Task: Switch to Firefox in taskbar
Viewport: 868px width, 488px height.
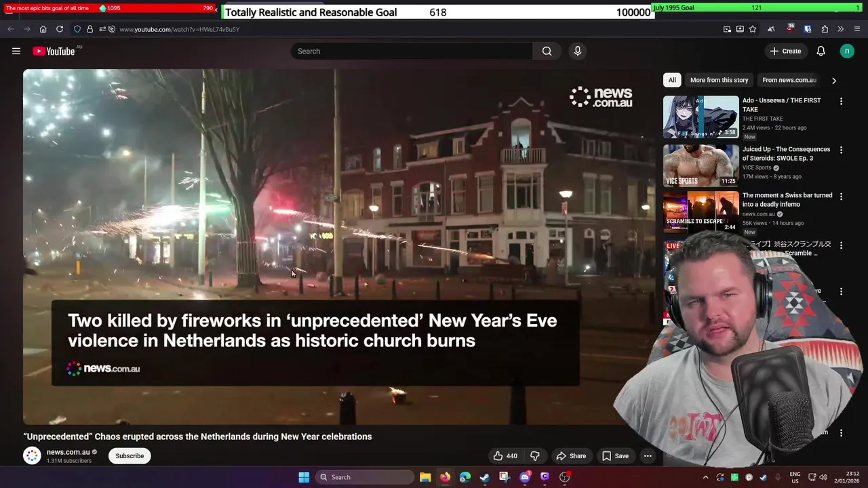Action: [445, 477]
